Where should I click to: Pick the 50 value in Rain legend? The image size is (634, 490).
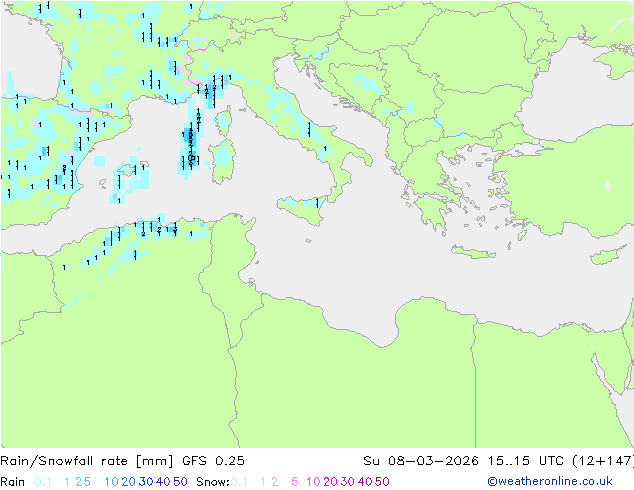coord(180,482)
